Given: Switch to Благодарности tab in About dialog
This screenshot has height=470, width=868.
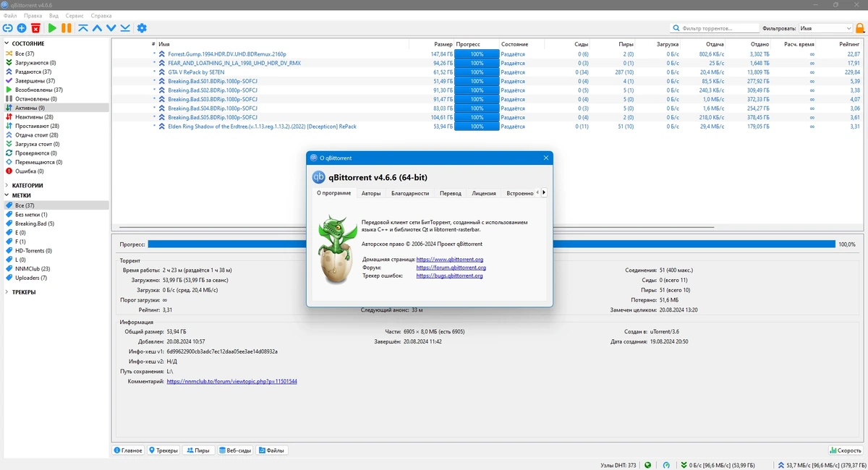Looking at the screenshot, I should pyautogui.click(x=410, y=193).
